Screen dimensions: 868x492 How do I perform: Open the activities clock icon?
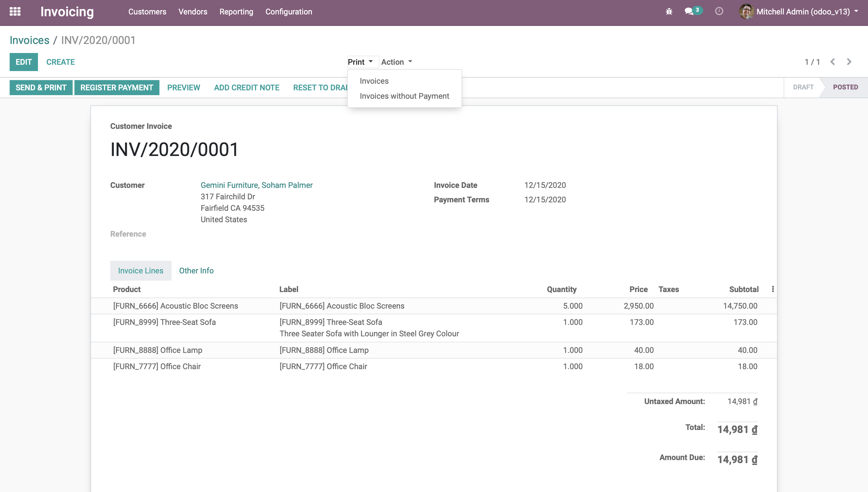(719, 11)
